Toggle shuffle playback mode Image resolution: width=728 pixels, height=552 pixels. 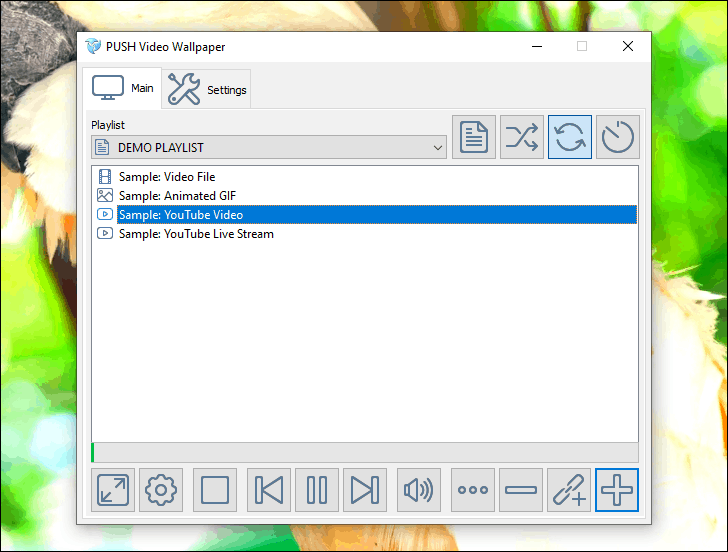522,137
